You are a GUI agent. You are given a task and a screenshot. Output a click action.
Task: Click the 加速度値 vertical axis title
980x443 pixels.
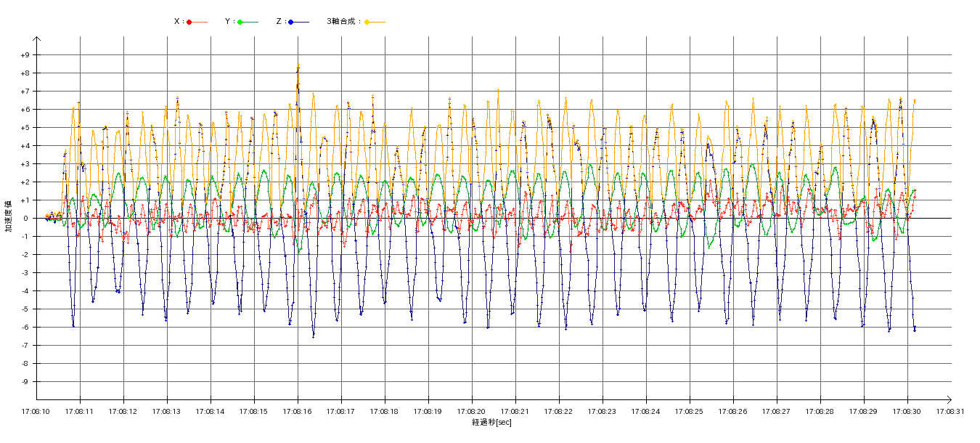click(9, 216)
